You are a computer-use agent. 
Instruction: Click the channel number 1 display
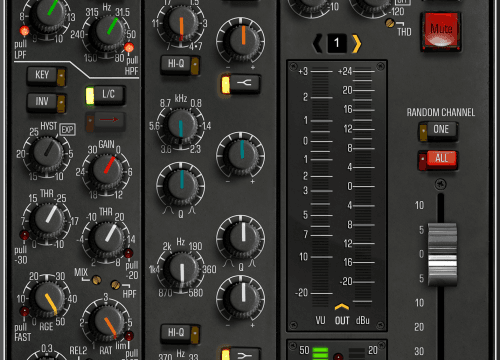click(x=337, y=43)
